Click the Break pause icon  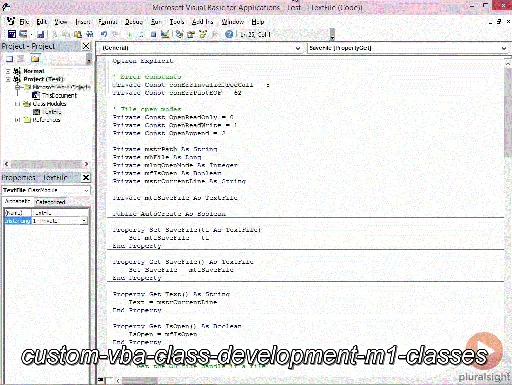(x=141, y=34)
